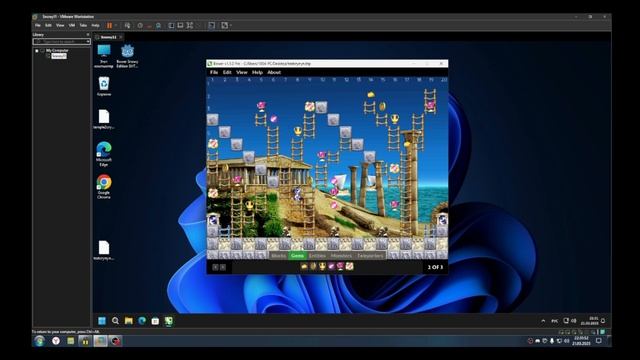The height and width of the screenshot is (360, 640).
Task: Open the lower text file on VM desktop
Action: pyautogui.click(x=104, y=250)
